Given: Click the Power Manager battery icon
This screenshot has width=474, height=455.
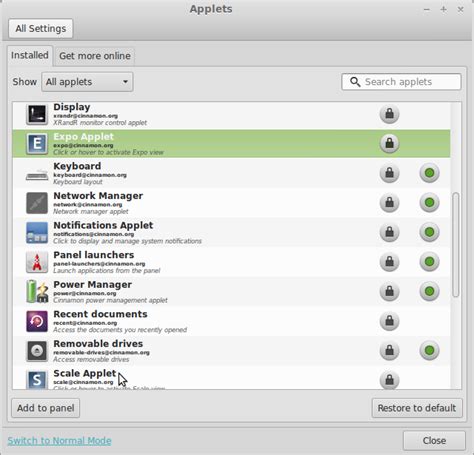Looking at the screenshot, I should click(x=37, y=291).
